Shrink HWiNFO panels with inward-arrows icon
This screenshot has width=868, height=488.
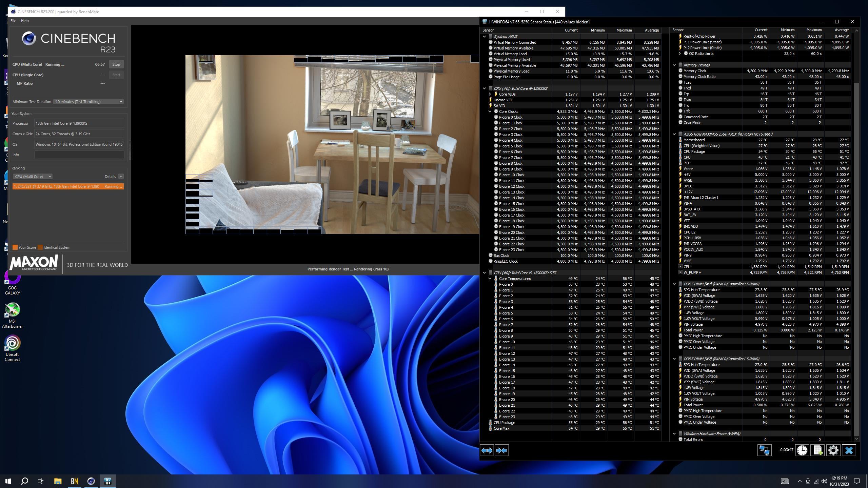tap(501, 450)
